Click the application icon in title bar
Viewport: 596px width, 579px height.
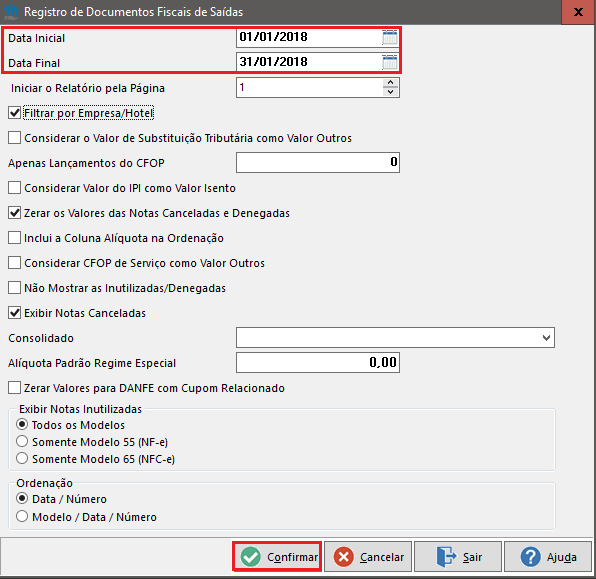click(x=11, y=11)
